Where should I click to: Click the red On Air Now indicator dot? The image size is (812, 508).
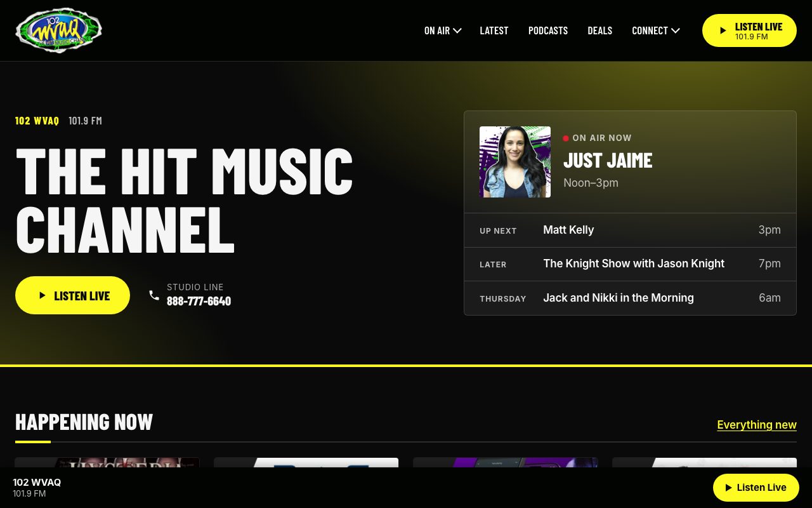click(566, 138)
